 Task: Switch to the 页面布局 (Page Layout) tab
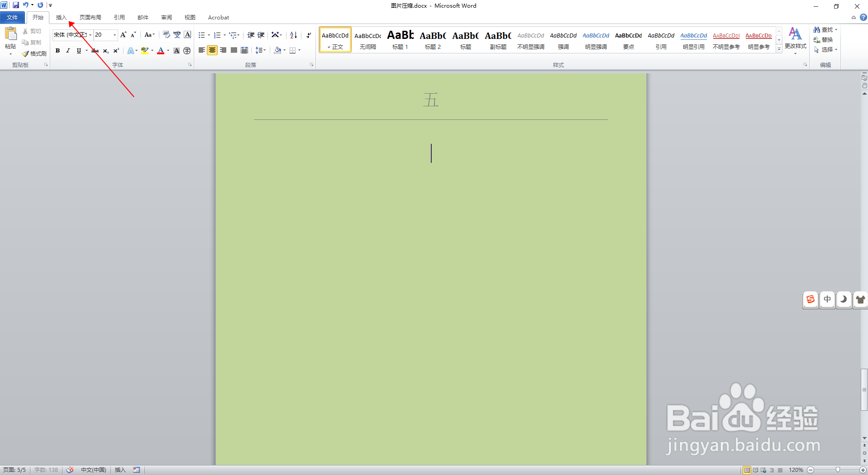coord(90,18)
